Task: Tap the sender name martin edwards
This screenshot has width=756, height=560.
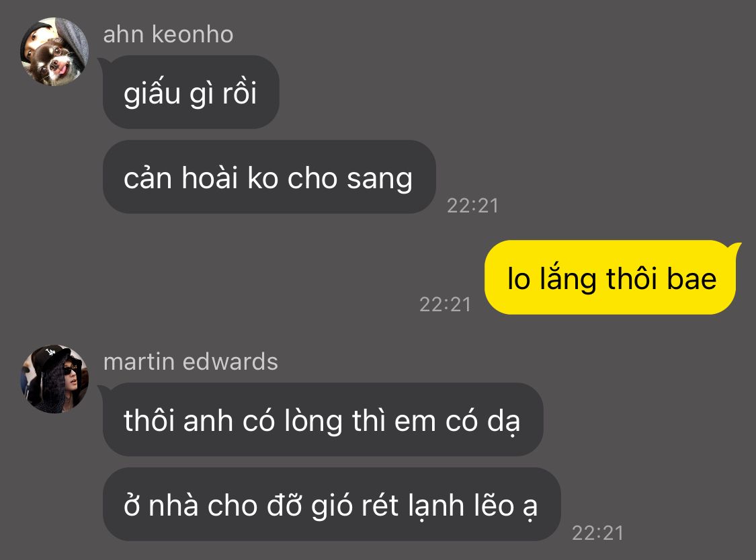Action: tap(190, 362)
